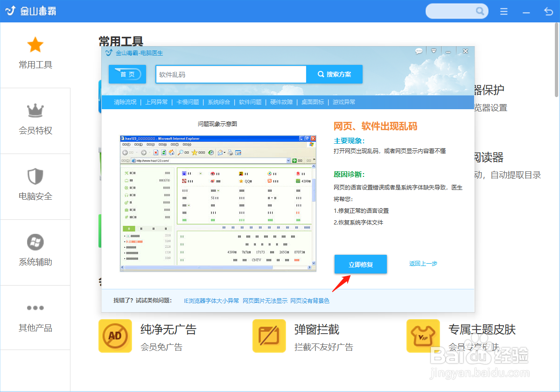Click the 金山毒霸 logo in title bar
Image resolution: width=560 pixels, height=392 pixels.
(32, 10)
